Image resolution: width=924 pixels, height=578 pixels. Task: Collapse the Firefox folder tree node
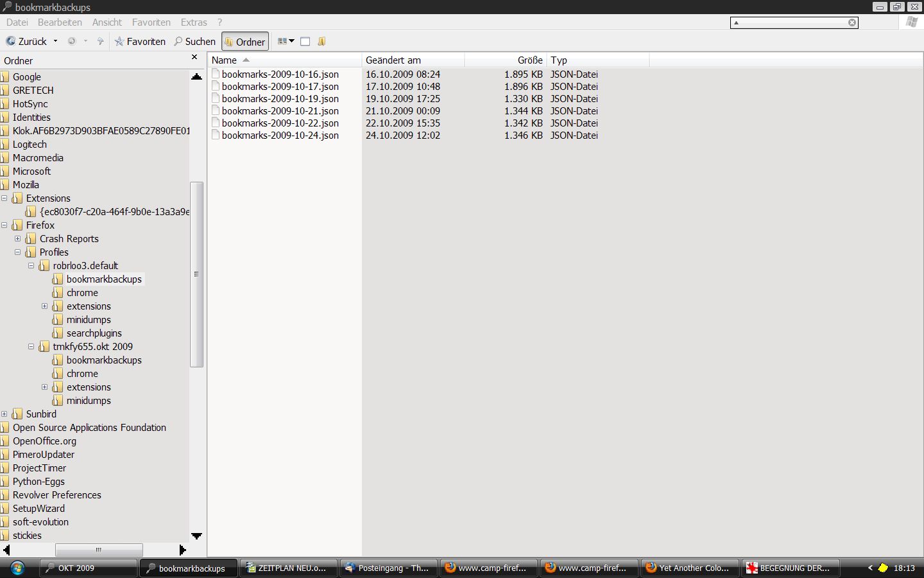point(4,225)
